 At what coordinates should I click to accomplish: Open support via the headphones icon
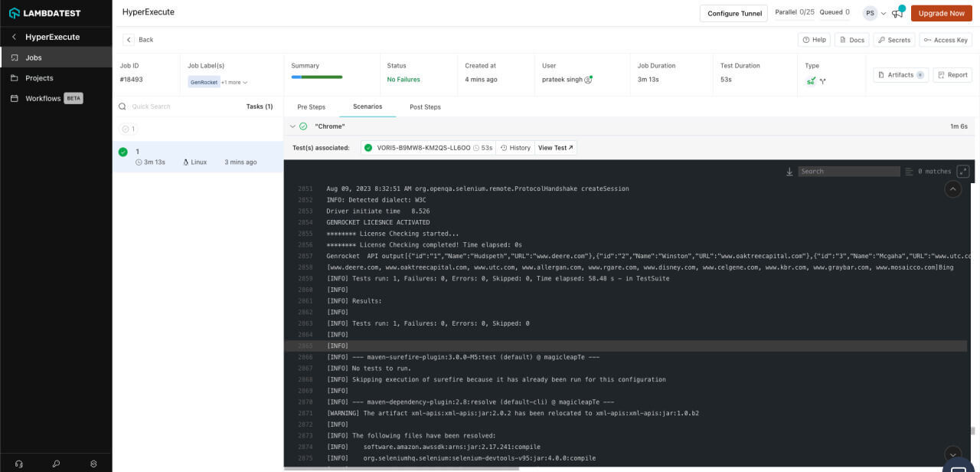point(18,464)
